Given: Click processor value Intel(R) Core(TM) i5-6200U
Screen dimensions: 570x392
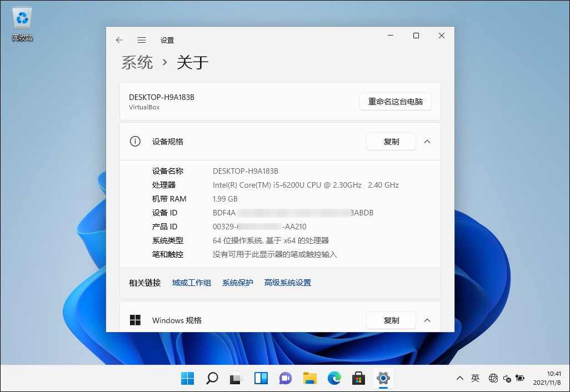Looking at the screenshot, I should 306,185.
